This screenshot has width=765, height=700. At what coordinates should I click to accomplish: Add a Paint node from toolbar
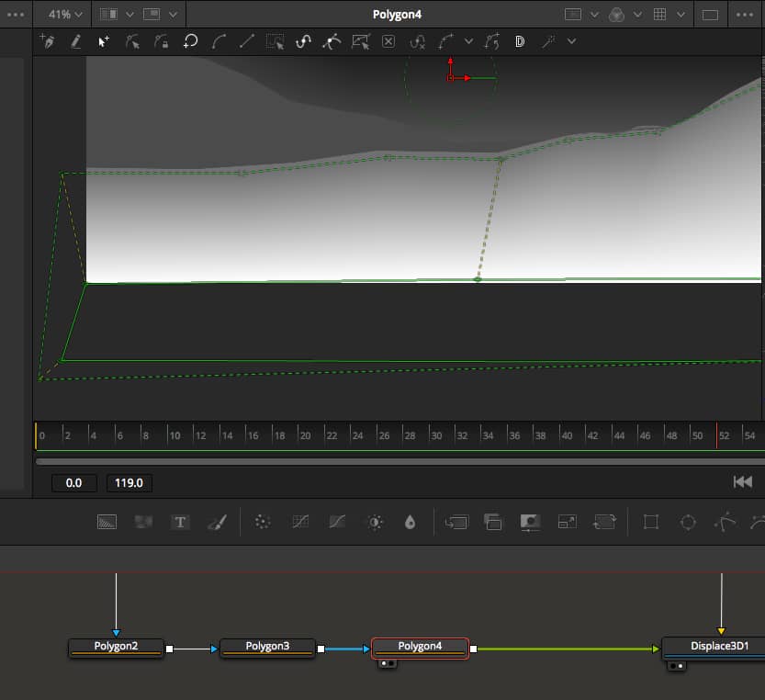tap(217, 522)
